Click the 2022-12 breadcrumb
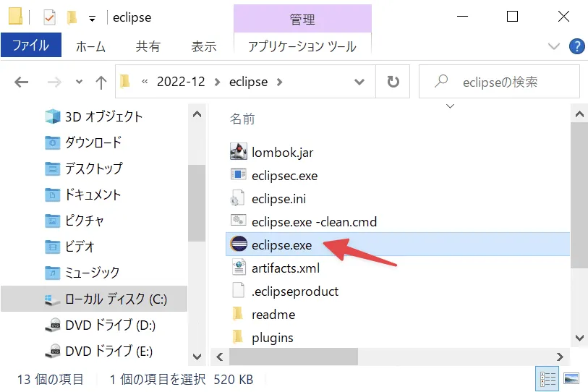This screenshot has height=392, width=588. [x=181, y=82]
